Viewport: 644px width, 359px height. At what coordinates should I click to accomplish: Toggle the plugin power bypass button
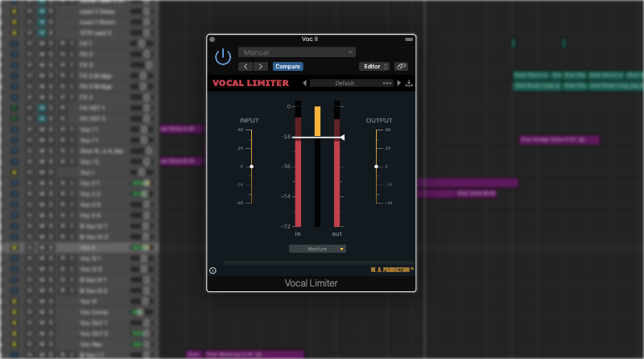pyautogui.click(x=223, y=56)
